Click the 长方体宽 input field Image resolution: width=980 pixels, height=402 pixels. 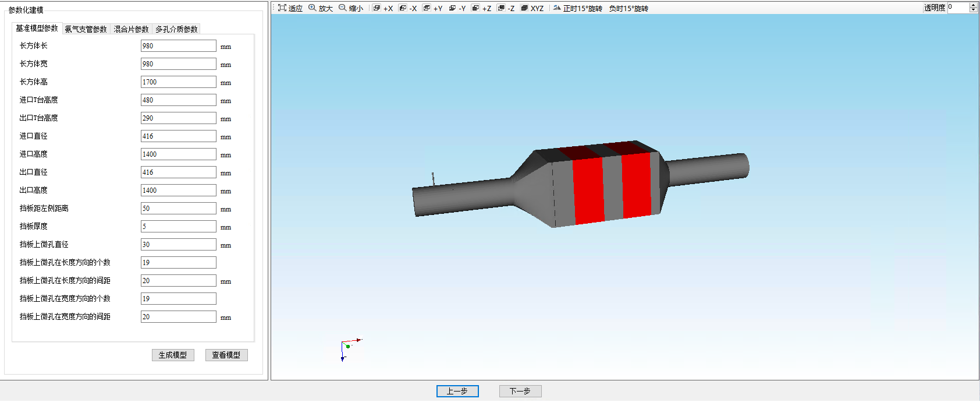[179, 64]
